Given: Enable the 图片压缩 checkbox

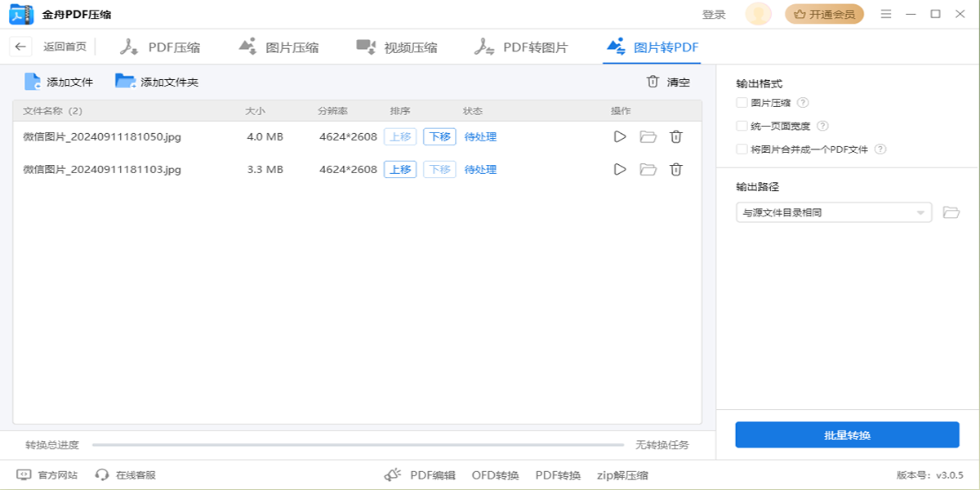Looking at the screenshot, I should tap(742, 103).
